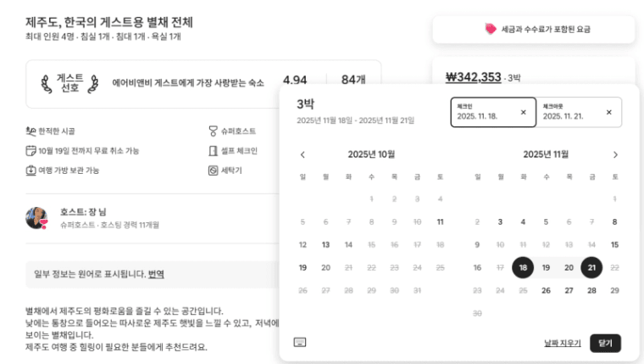Choose November 18 as selected date
Image resolution: width=644 pixels, height=364 pixels.
(523, 267)
